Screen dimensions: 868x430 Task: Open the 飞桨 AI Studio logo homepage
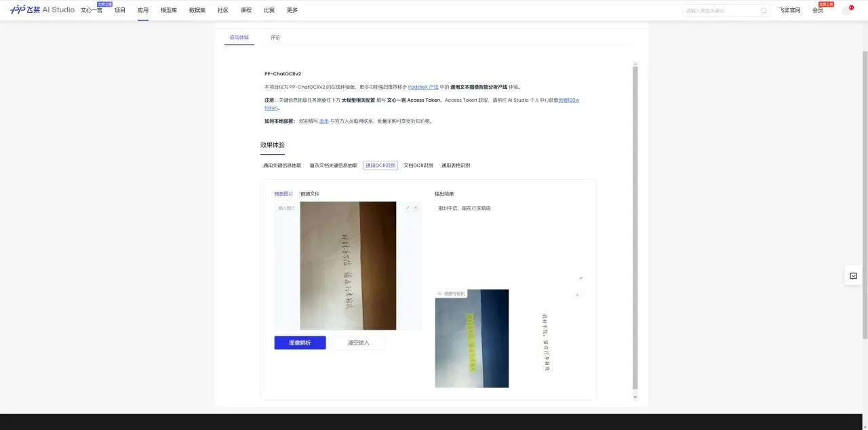click(42, 10)
